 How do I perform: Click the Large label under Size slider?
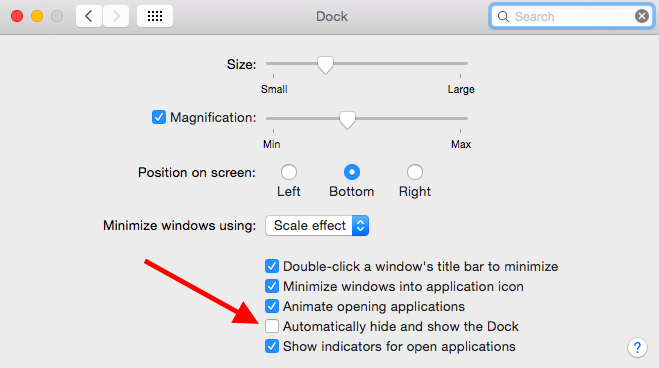tap(461, 89)
